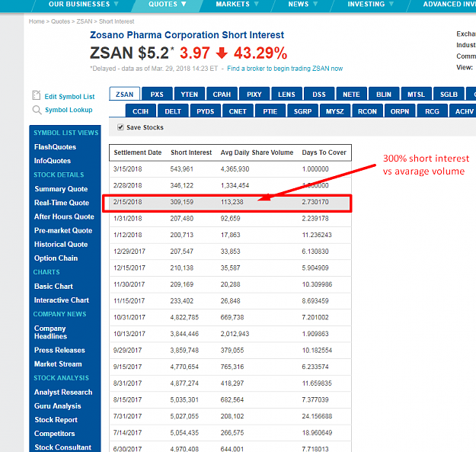Open the Market Stream link
This screenshot has height=452, width=476.
(58, 364)
